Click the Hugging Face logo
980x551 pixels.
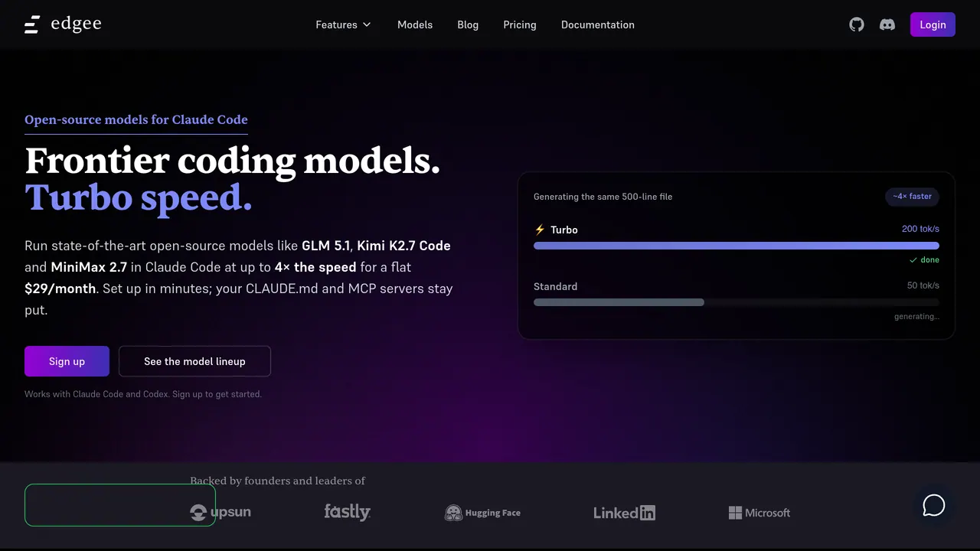pos(482,513)
